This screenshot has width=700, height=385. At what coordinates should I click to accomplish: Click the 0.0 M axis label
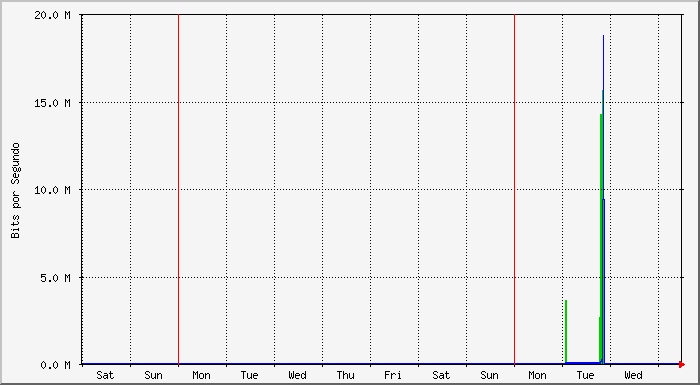click(x=55, y=365)
